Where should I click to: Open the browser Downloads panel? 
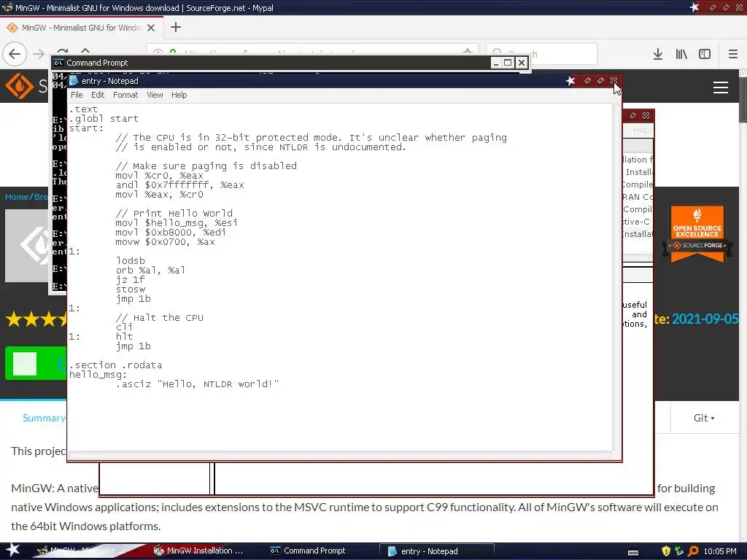tap(658, 54)
